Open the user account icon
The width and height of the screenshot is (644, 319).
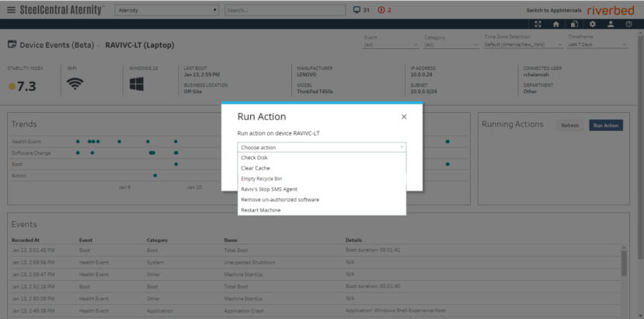611,24
